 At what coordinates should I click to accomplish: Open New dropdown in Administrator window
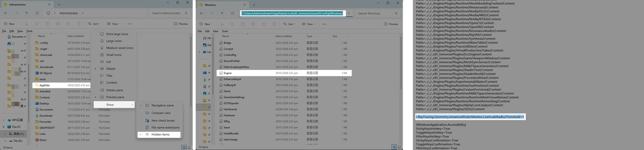[x=11, y=24]
